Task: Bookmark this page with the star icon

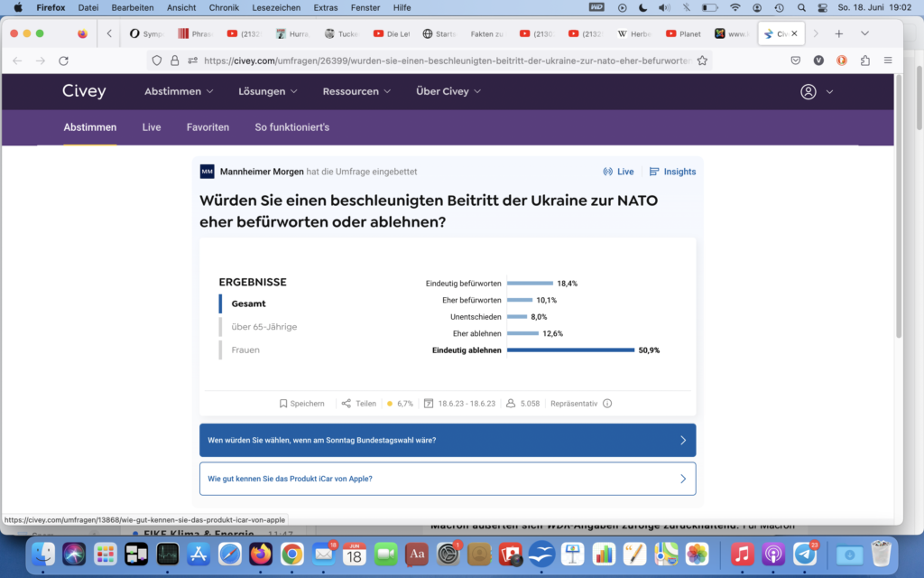Action: (x=702, y=61)
